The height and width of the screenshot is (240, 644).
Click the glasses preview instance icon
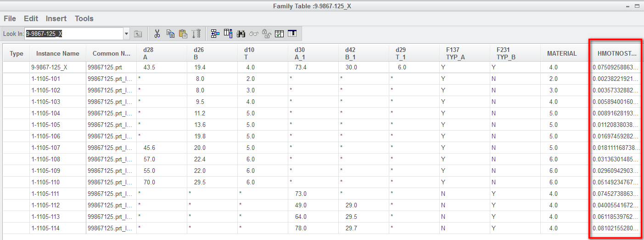[x=254, y=34]
